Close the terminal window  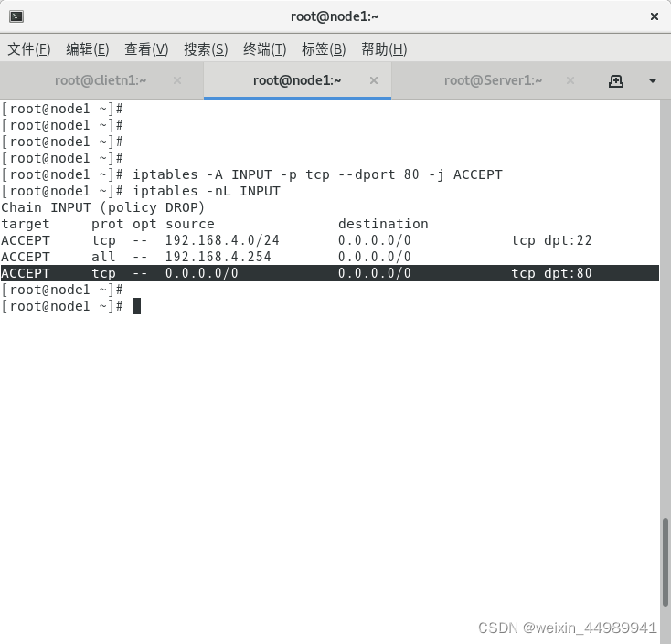tap(655, 16)
